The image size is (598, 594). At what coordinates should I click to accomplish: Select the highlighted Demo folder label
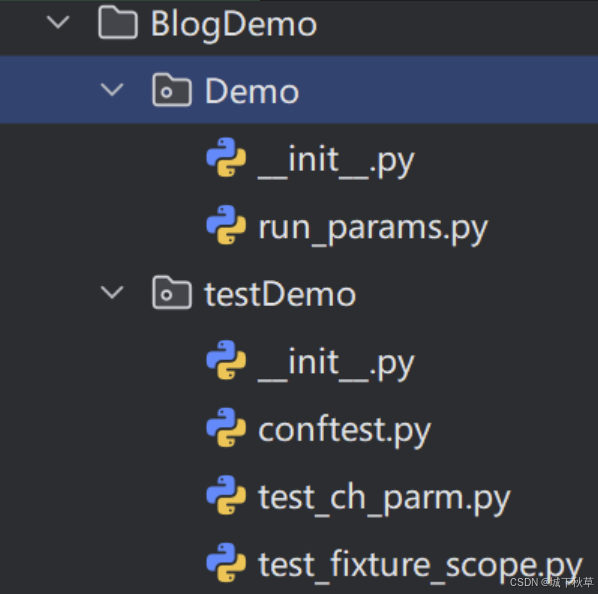click(252, 91)
